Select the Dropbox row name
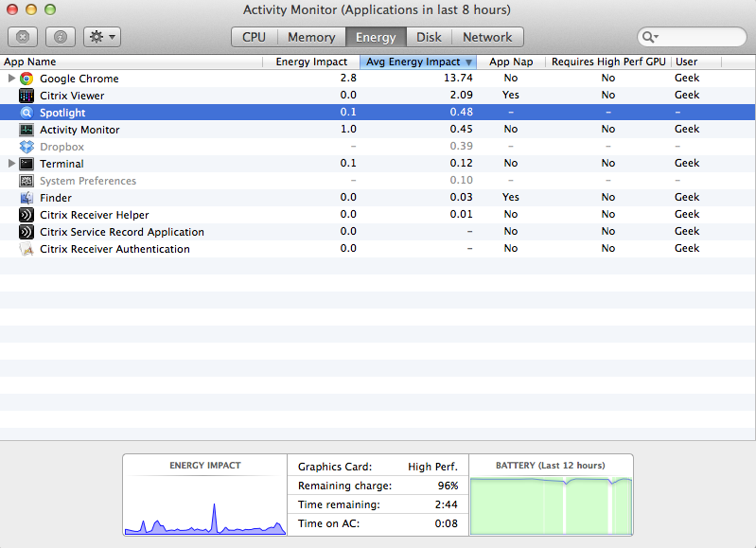The width and height of the screenshot is (756, 548). tap(62, 147)
